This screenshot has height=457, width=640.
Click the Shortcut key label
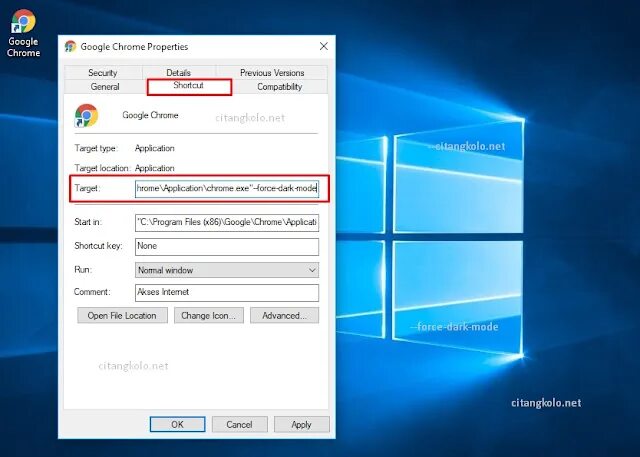(x=98, y=246)
